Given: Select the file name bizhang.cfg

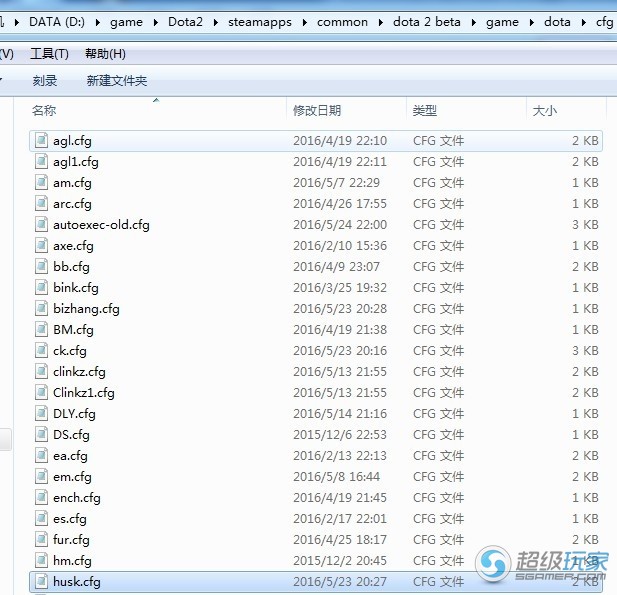Looking at the screenshot, I should click(86, 309).
